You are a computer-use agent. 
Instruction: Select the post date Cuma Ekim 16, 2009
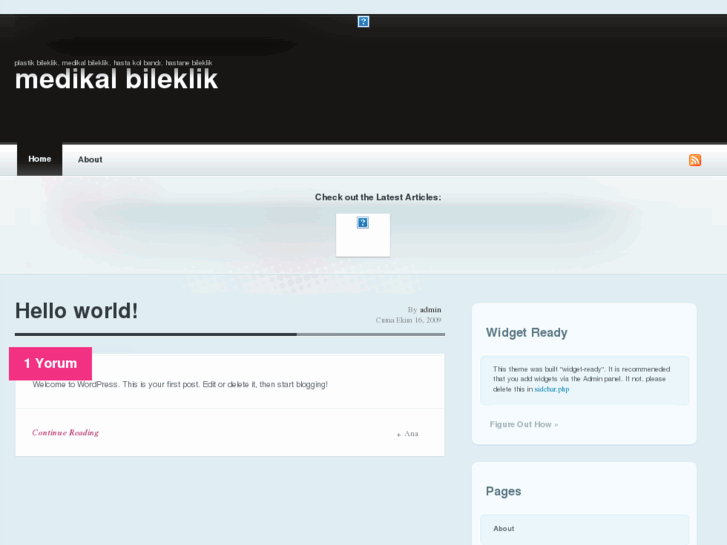408,320
